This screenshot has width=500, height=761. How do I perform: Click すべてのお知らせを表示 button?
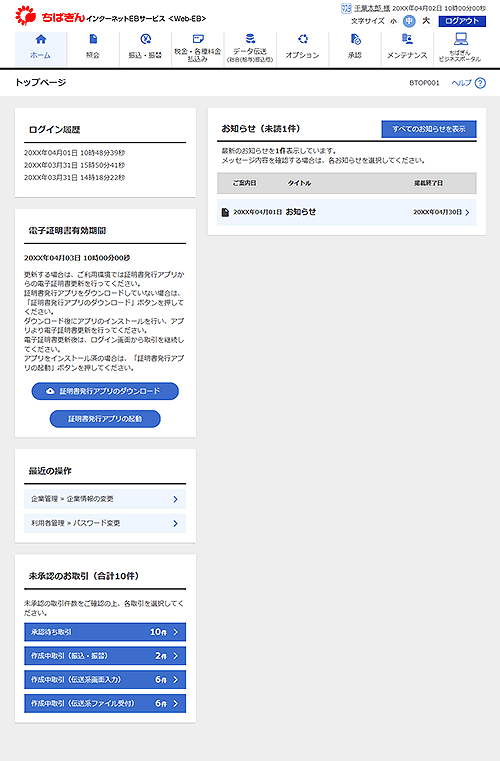pos(429,129)
